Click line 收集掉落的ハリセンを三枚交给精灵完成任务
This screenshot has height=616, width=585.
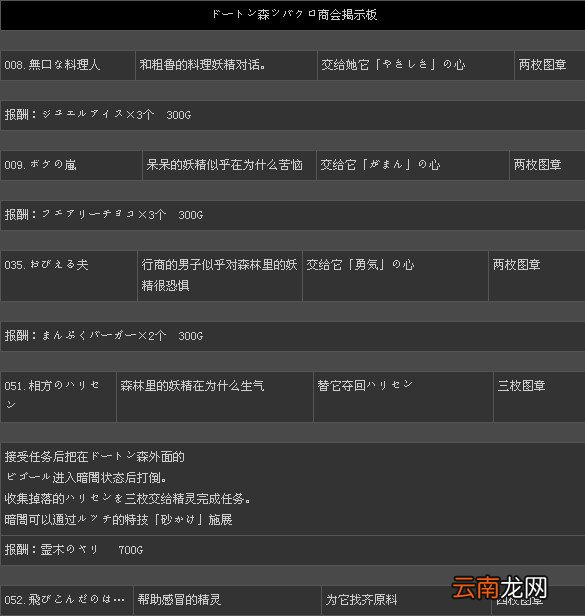(127, 499)
